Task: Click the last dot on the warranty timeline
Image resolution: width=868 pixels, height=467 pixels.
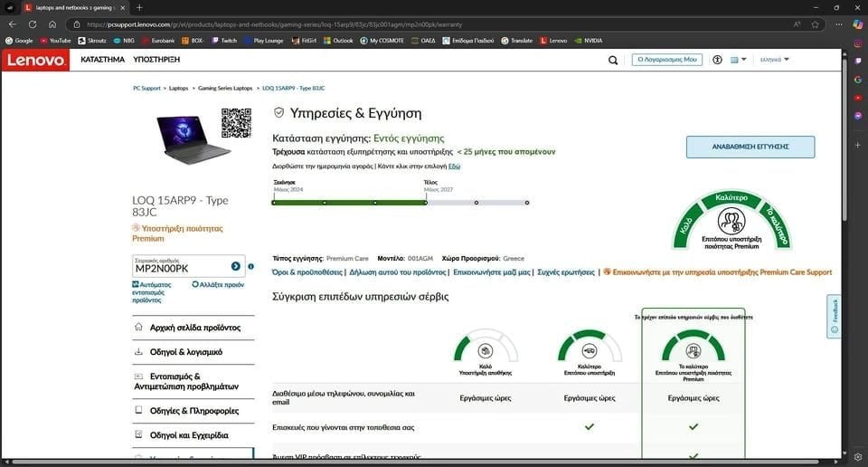Action: (527, 203)
